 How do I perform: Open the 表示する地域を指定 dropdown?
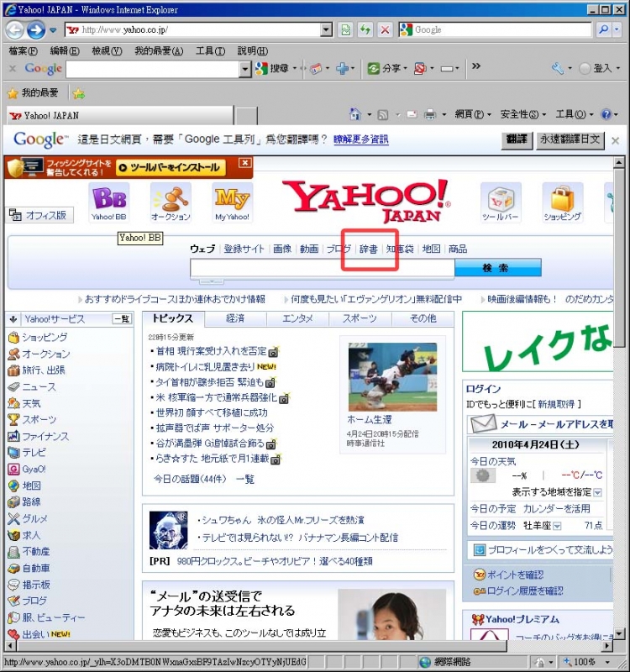click(598, 493)
